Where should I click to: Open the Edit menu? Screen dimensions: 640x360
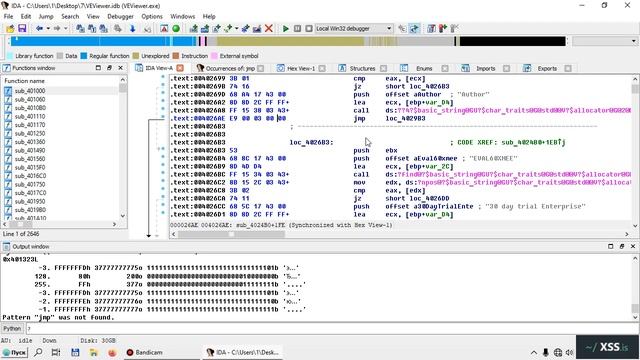point(26,16)
